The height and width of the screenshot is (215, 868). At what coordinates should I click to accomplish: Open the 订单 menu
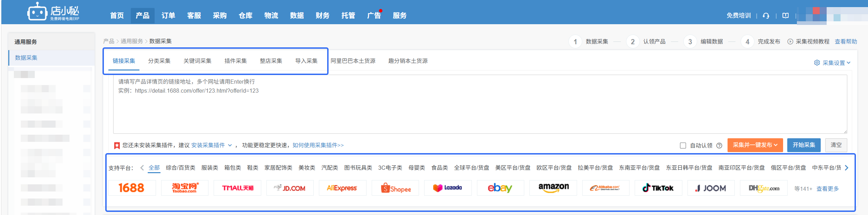168,16
